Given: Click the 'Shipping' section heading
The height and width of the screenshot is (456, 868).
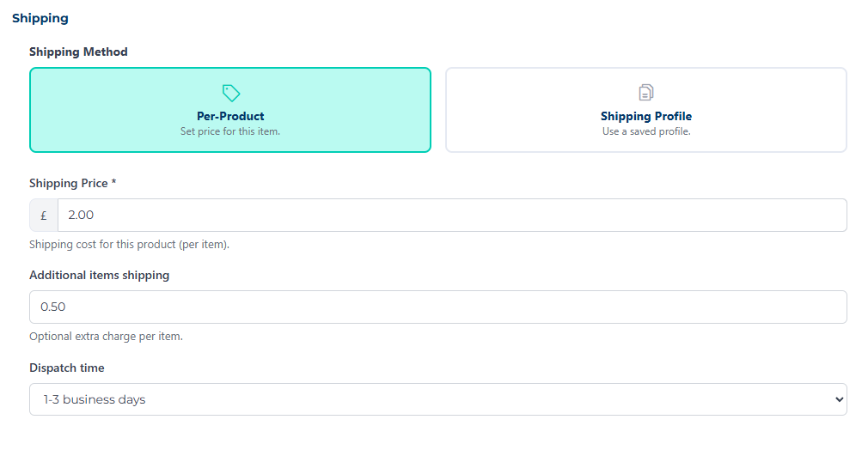Looking at the screenshot, I should click(40, 18).
